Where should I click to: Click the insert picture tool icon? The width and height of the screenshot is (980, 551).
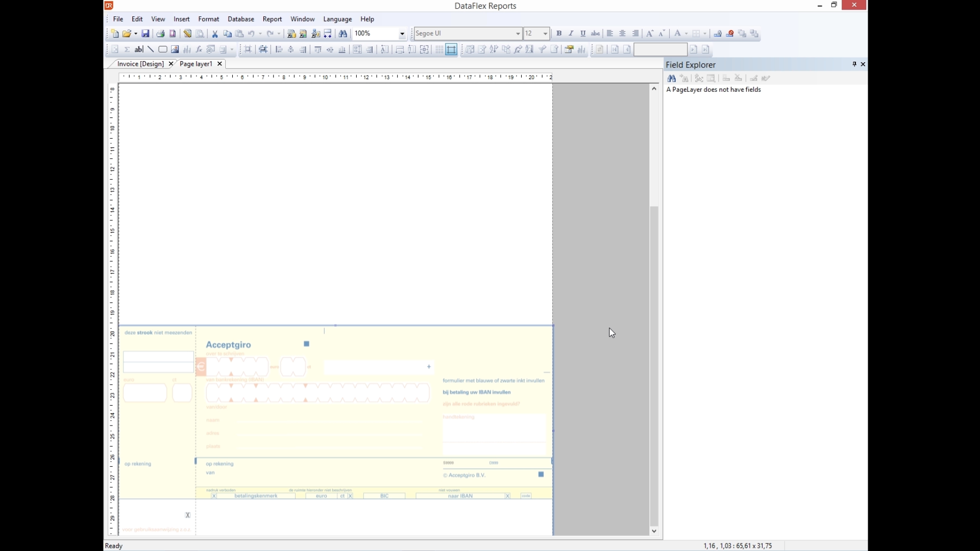pyautogui.click(x=175, y=49)
